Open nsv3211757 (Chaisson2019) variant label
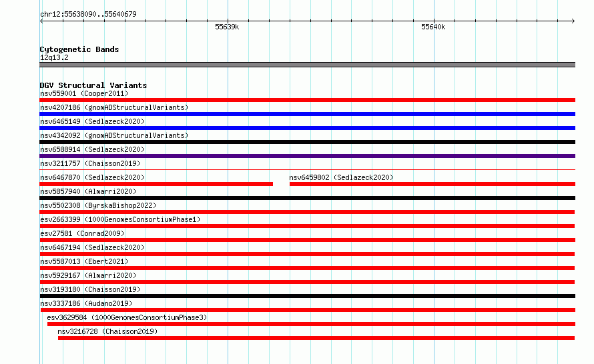Image resolution: width=594 pixels, height=364 pixels. [90, 163]
